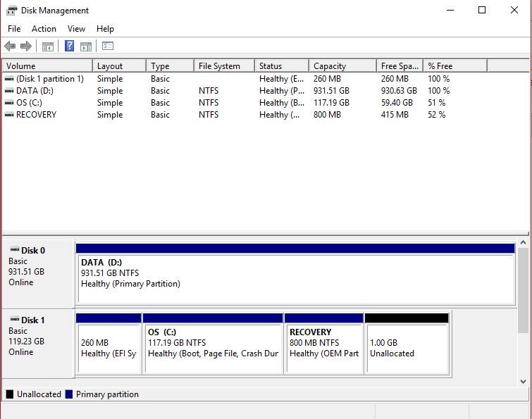
Task: Open the Help menu
Action: point(105,29)
